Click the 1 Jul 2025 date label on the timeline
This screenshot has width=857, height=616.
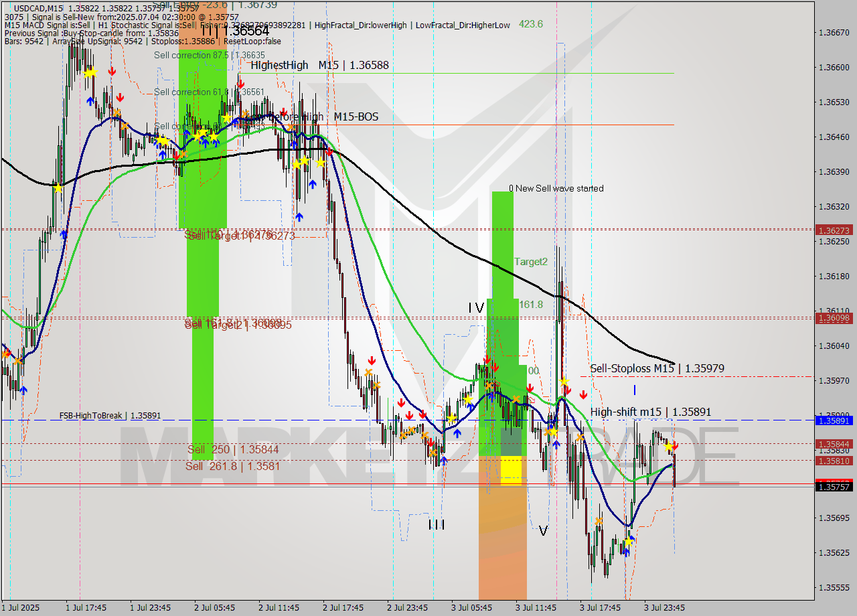pyautogui.click(x=21, y=607)
